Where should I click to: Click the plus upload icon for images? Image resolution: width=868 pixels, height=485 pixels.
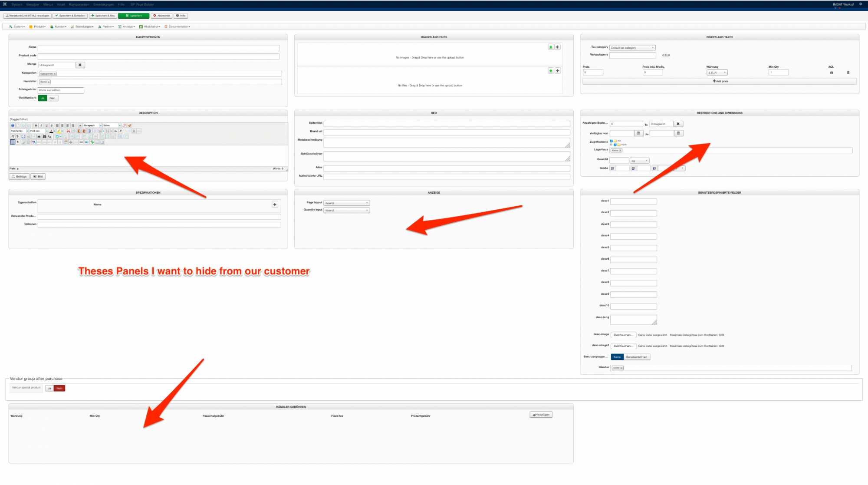point(557,47)
